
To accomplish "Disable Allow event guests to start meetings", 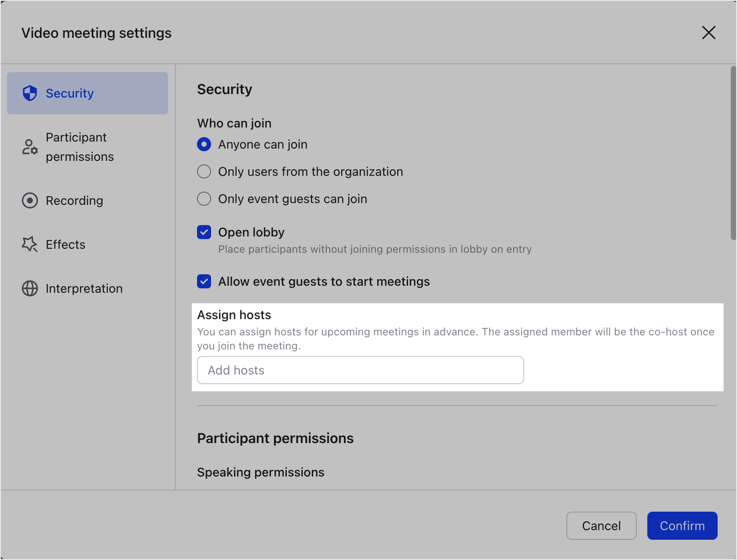I will pos(204,281).
